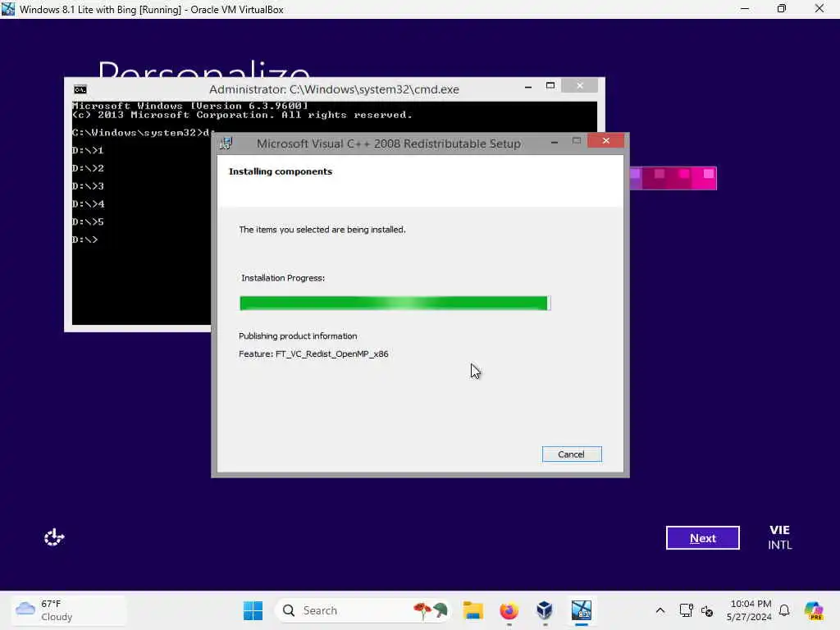
Task: Click the D:\> command prompt line
Action: click(85, 240)
